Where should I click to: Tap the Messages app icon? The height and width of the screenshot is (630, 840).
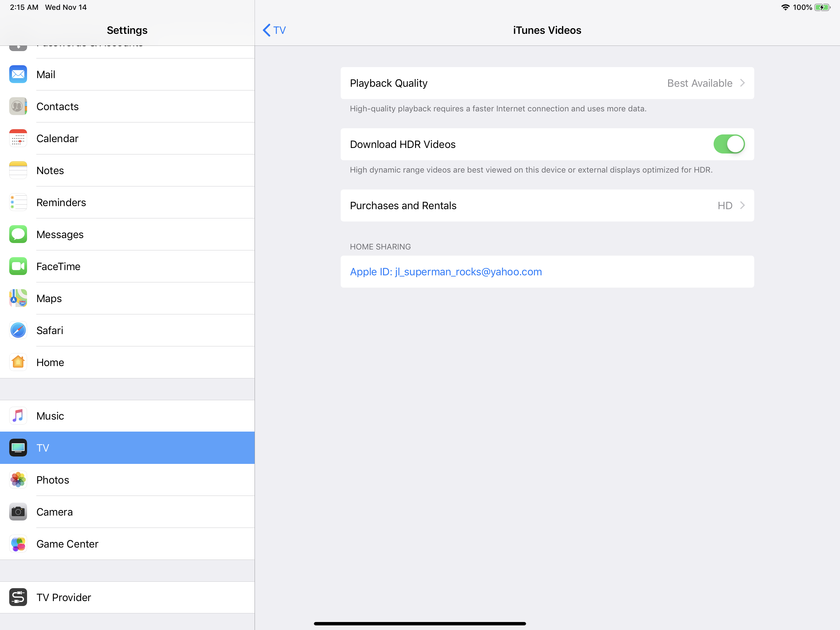[x=18, y=234]
